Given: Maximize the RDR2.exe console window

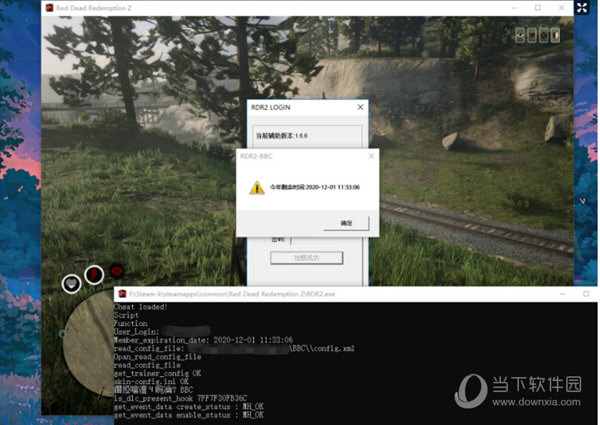Looking at the screenshot, I should [x=586, y=294].
